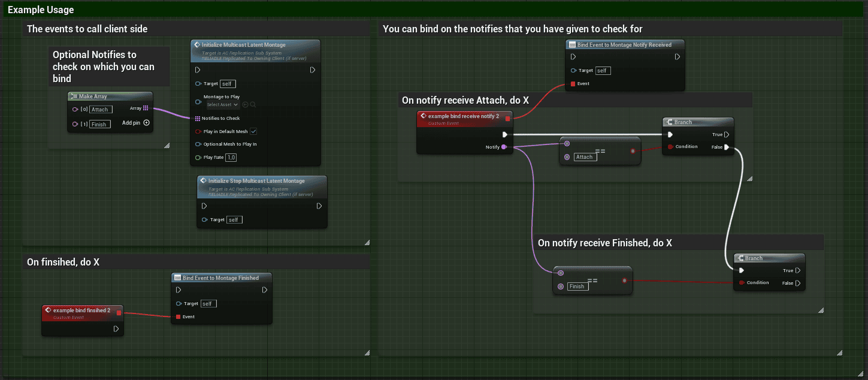This screenshot has width=868, height=380.
Task: Click the self field of Bind Event to Montage Finished
Action: pyautogui.click(x=208, y=303)
